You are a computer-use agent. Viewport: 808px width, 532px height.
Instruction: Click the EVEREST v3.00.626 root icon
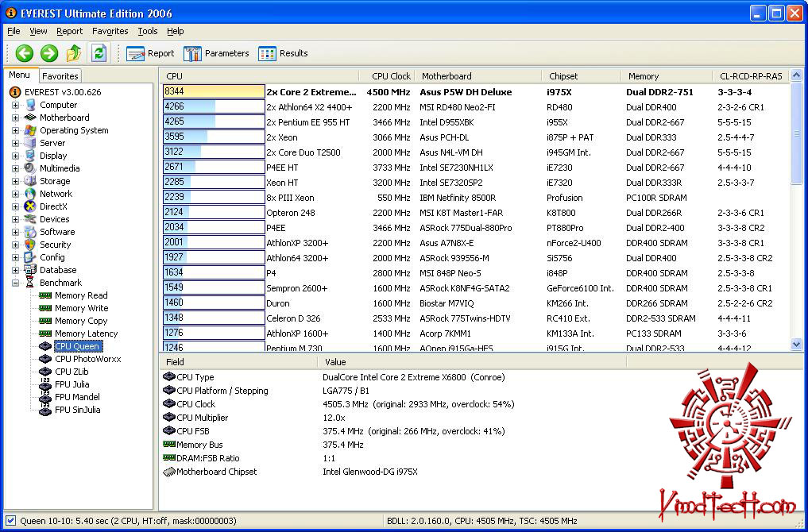coord(15,92)
